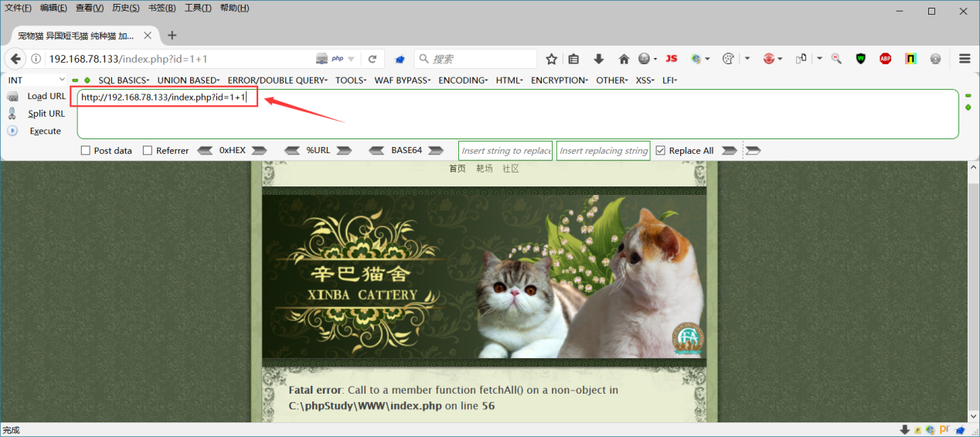Open UNION BASED dropdown
This screenshot has height=437, width=980.
coord(189,80)
